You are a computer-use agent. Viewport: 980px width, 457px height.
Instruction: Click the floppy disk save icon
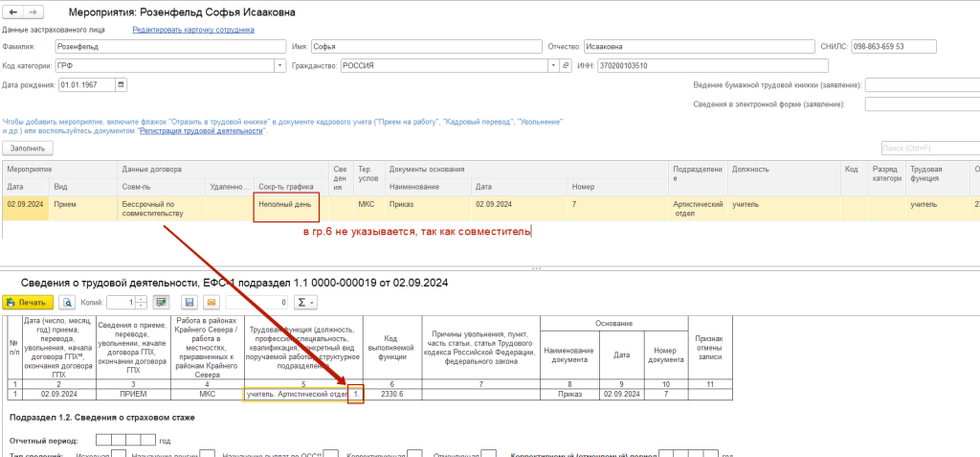click(x=189, y=302)
